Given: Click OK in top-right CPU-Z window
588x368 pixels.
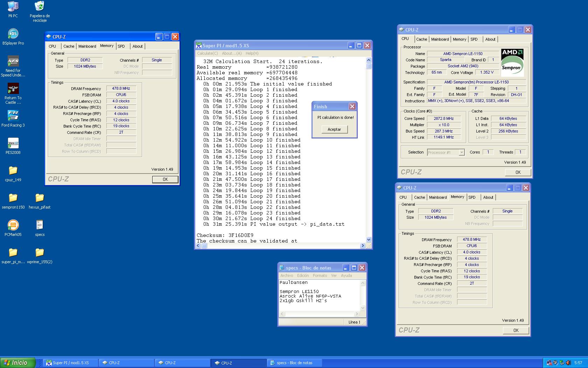Looking at the screenshot, I should [x=518, y=172].
